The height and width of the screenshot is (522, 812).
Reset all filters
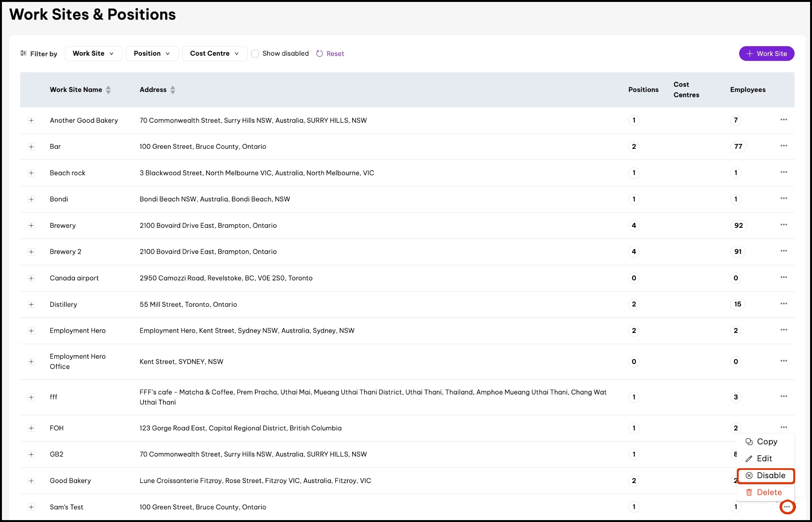tap(330, 54)
